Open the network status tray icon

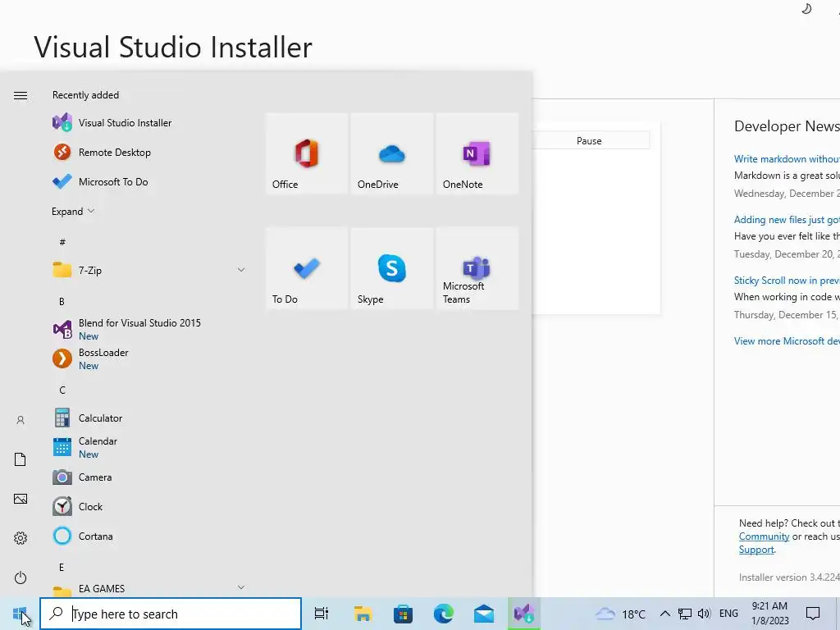(x=685, y=614)
